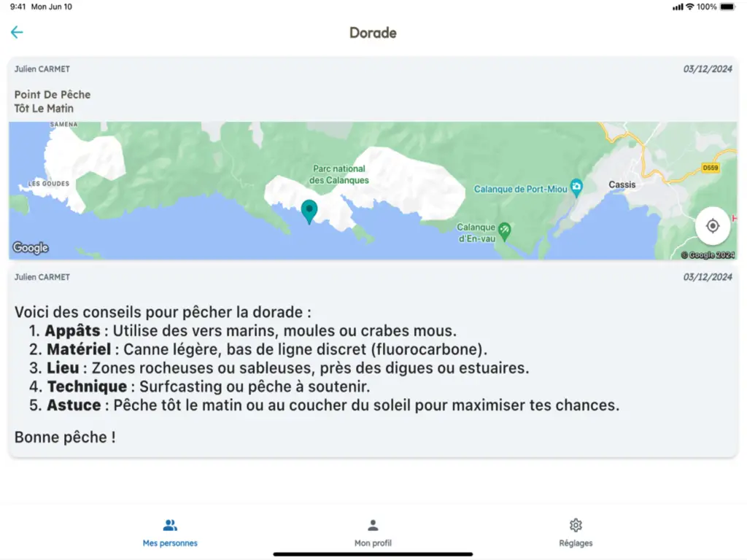This screenshot has width=747, height=560.
Task: Tap the battery indicator in status bar
Action: coord(727,7)
